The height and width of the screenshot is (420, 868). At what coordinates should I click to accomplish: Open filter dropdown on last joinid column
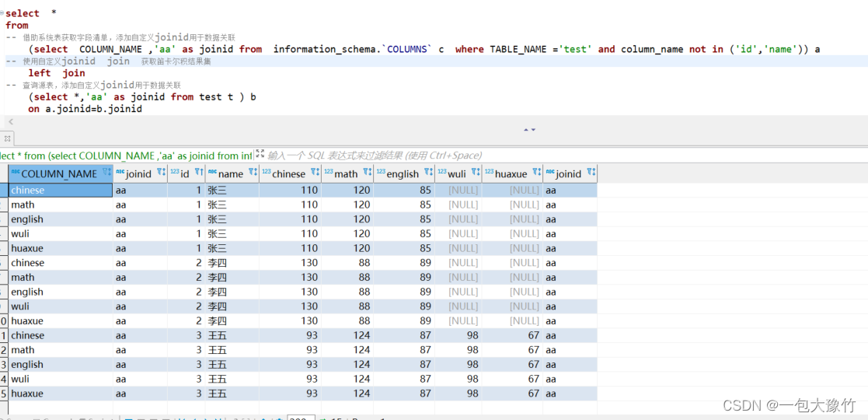[591, 173]
